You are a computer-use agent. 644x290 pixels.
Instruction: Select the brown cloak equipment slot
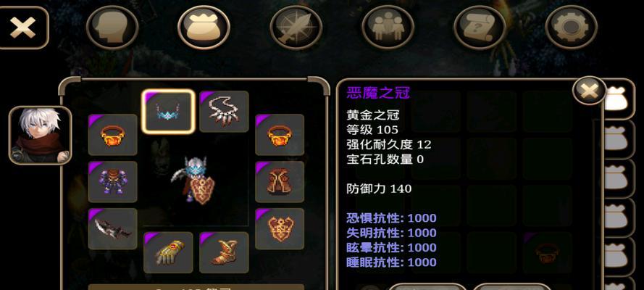(280, 181)
